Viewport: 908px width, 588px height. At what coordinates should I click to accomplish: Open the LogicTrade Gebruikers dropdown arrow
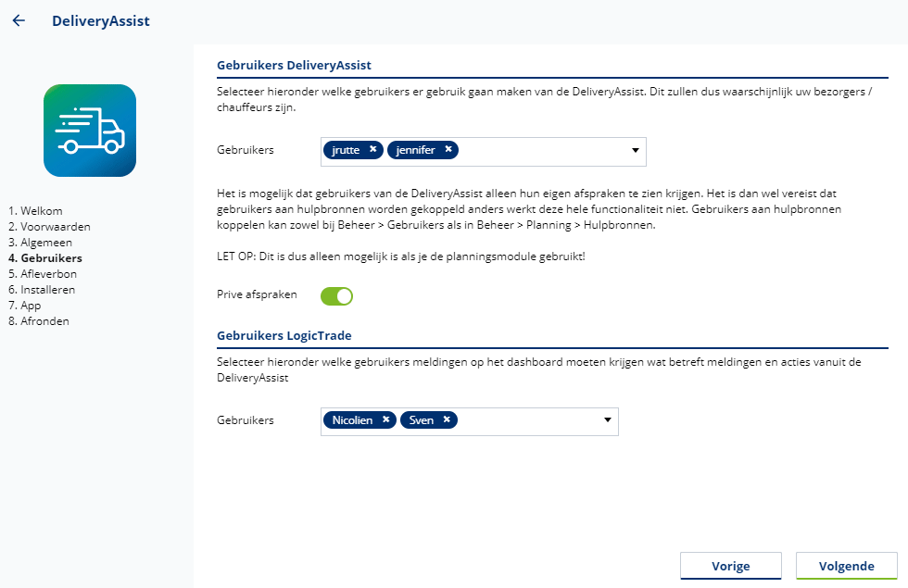608,420
